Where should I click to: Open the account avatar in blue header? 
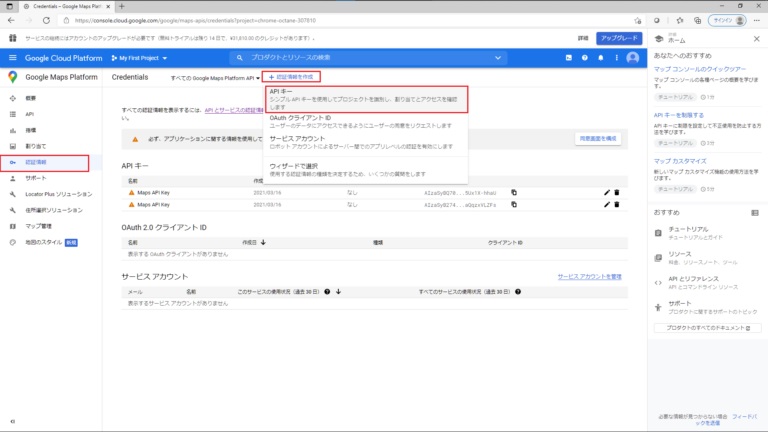point(632,58)
